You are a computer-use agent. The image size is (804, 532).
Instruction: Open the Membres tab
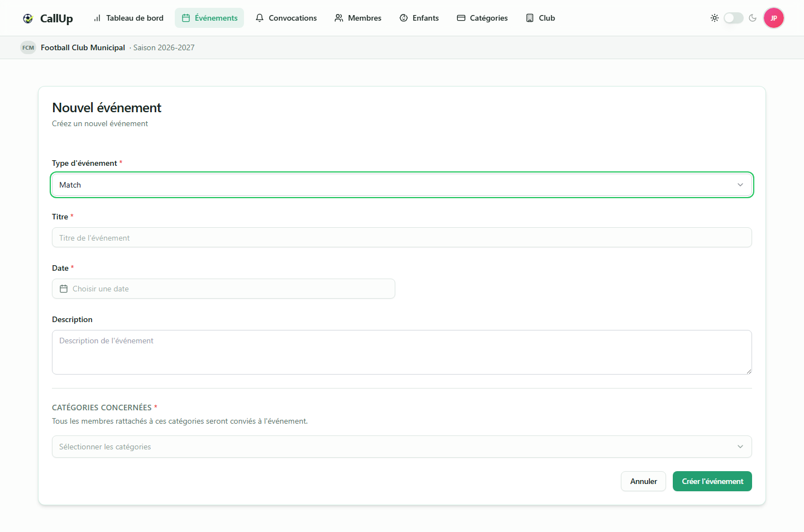[358, 18]
